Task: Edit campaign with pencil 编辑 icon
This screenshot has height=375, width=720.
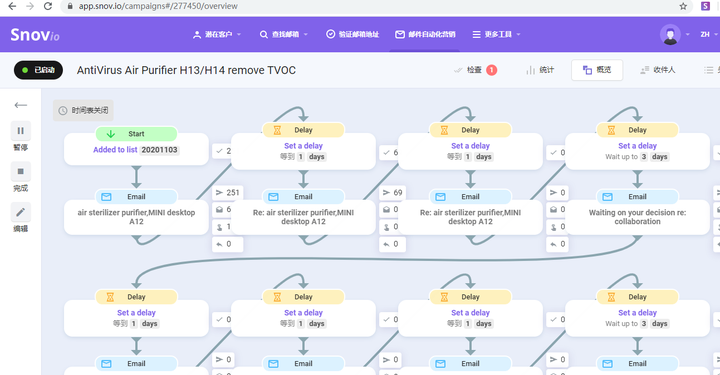Action: pos(21,212)
